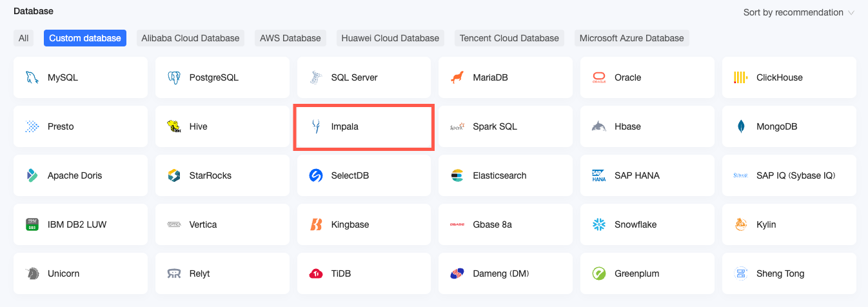
Task: Click the Hive bee icon
Action: (x=173, y=126)
